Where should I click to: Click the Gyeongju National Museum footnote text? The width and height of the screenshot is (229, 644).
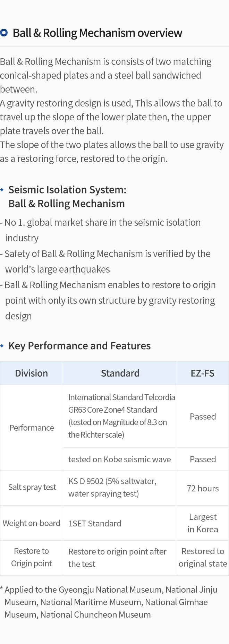click(109, 602)
